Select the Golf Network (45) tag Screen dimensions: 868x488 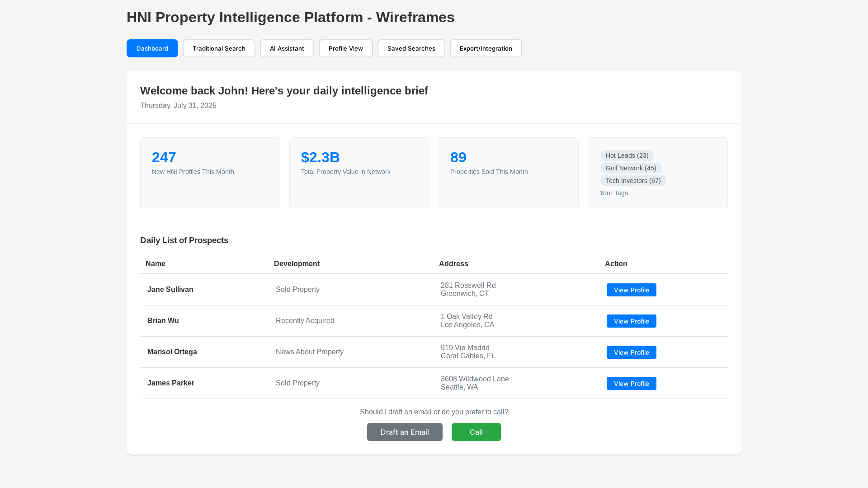click(631, 168)
